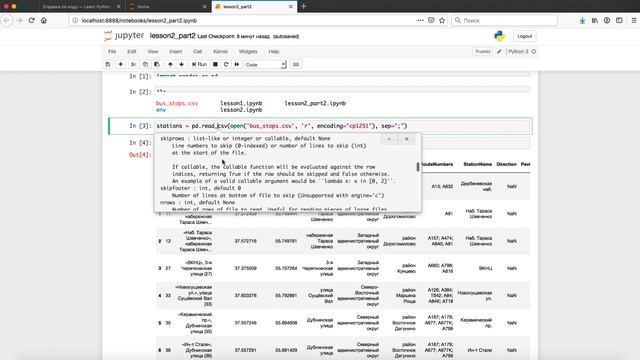This screenshot has height=360, width=640.
Task: Save page to Pocket icon
Action: tap(431, 20)
